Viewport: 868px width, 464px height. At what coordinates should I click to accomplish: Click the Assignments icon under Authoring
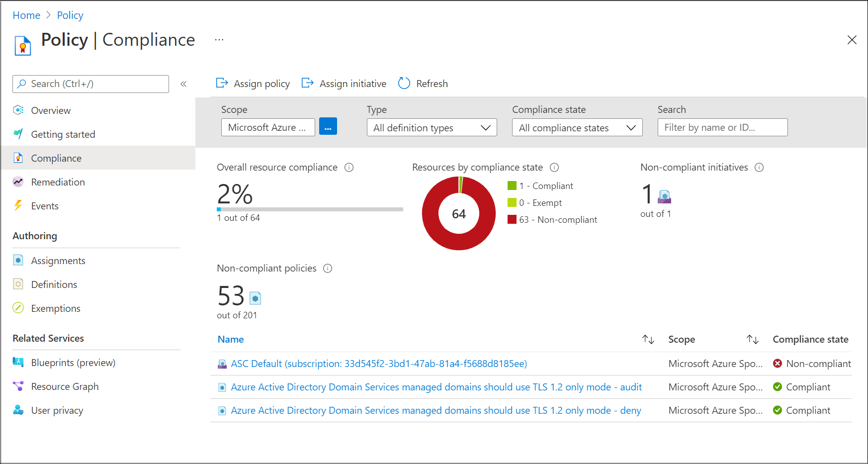coord(18,260)
